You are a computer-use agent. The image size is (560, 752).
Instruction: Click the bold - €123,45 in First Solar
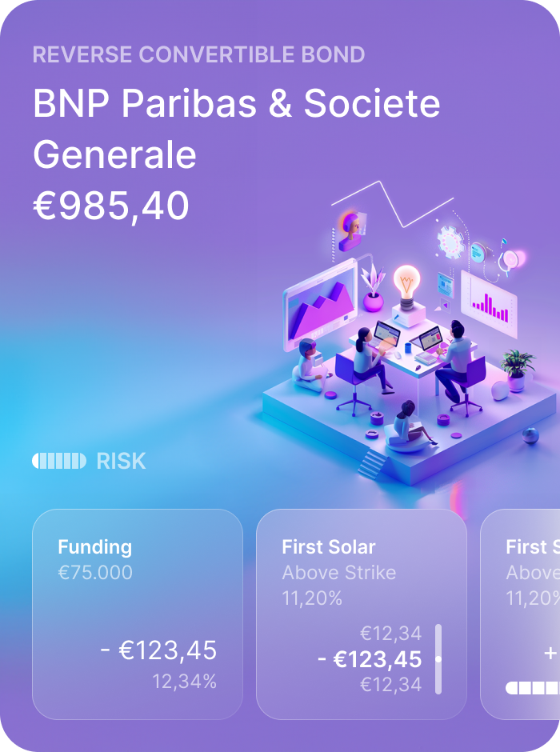coord(370,659)
